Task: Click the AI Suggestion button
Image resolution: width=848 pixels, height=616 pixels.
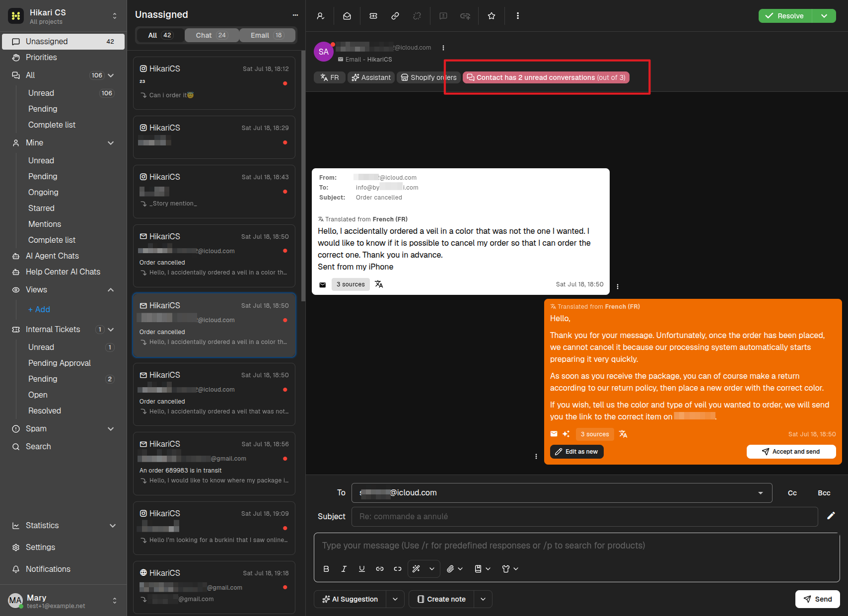Action: pos(350,599)
